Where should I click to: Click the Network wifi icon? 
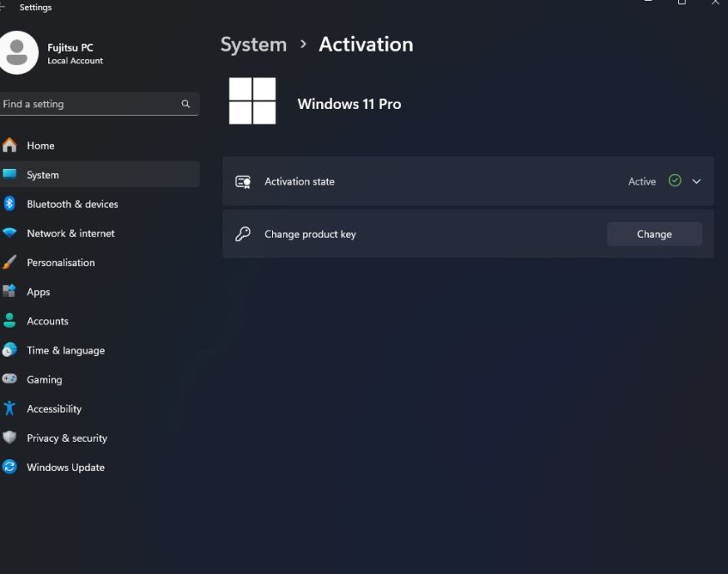tap(9, 233)
